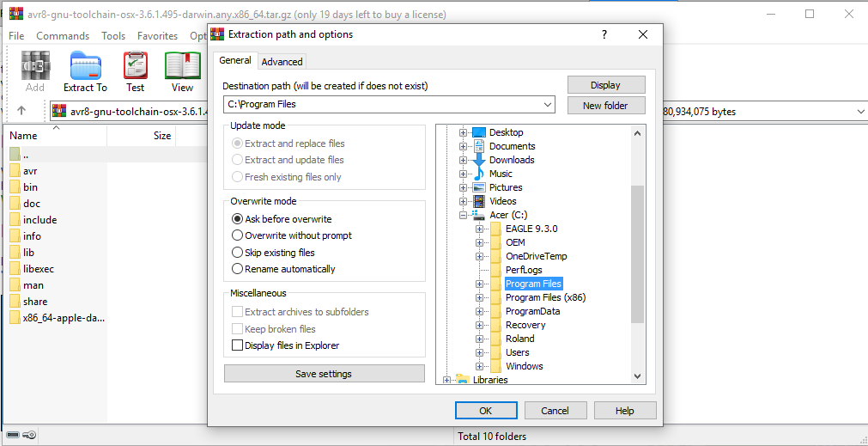The width and height of the screenshot is (868, 446).
Task: Open the Destination path dropdown
Action: (x=548, y=104)
